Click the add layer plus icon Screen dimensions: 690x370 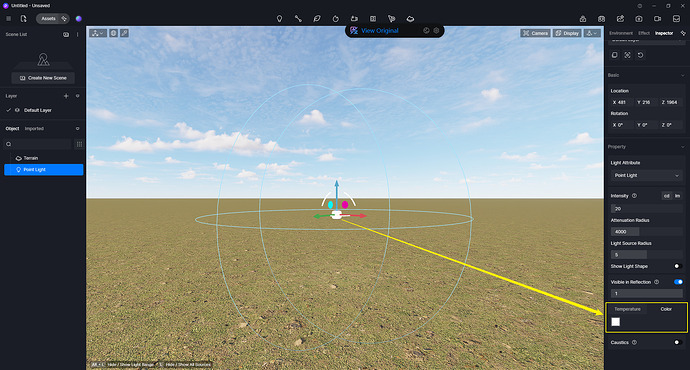click(66, 96)
